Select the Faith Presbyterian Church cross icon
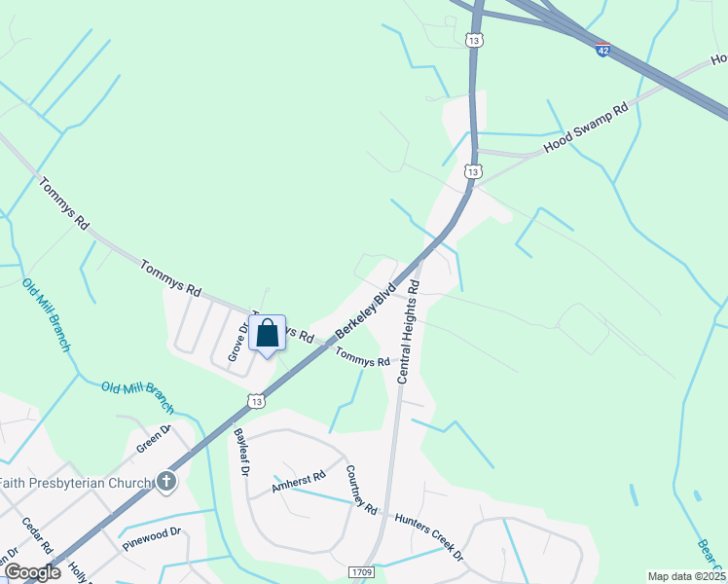The width and height of the screenshot is (728, 584). 166,482
